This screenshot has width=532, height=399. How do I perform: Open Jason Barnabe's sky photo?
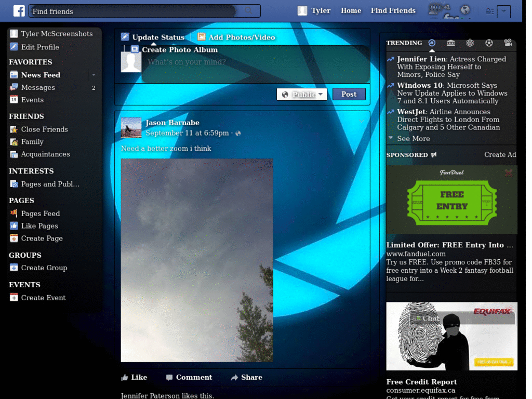click(x=197, y=260)
